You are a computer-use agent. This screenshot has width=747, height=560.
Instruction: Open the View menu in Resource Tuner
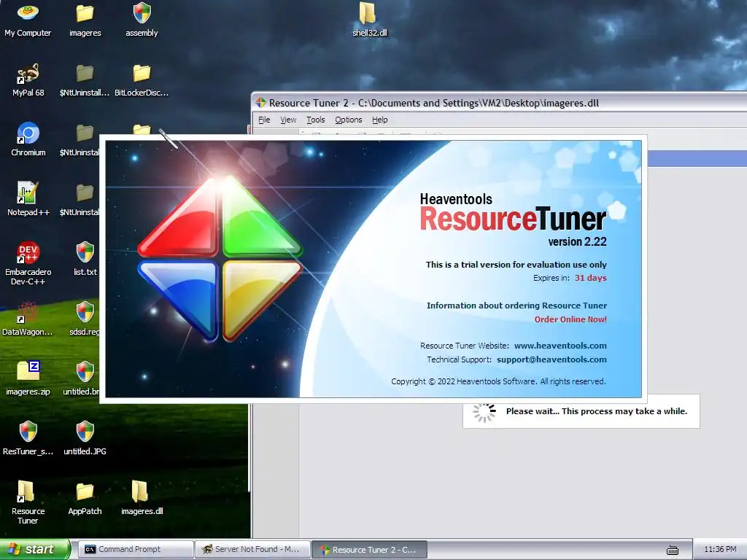coord(288,120)
